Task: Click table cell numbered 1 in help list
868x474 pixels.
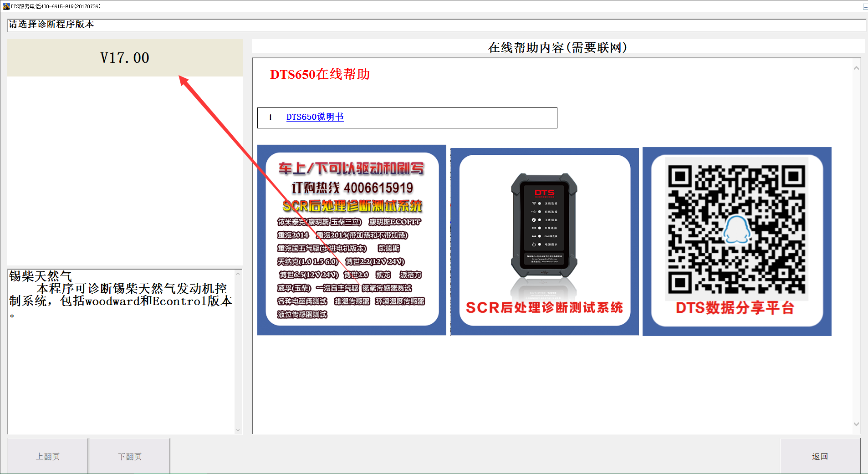Action: click(270, 117)
